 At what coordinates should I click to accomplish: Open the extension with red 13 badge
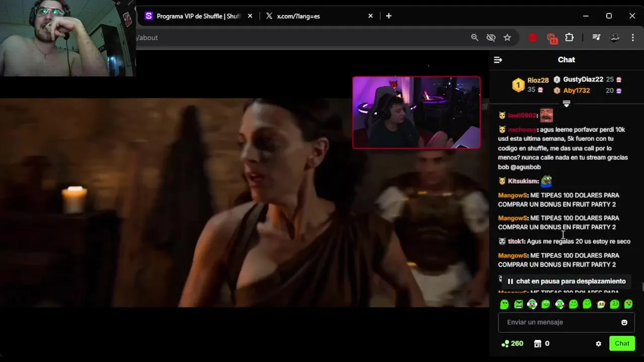[552, 38]
